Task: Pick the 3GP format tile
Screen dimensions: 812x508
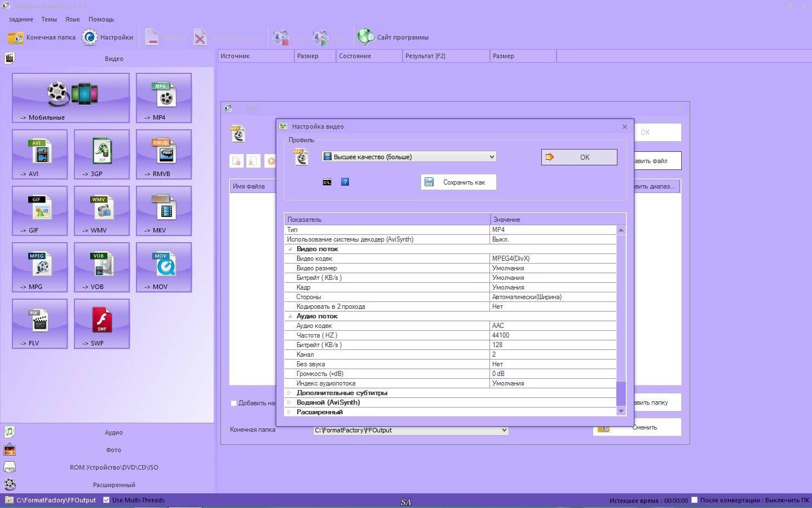Action: click(101, 154)
